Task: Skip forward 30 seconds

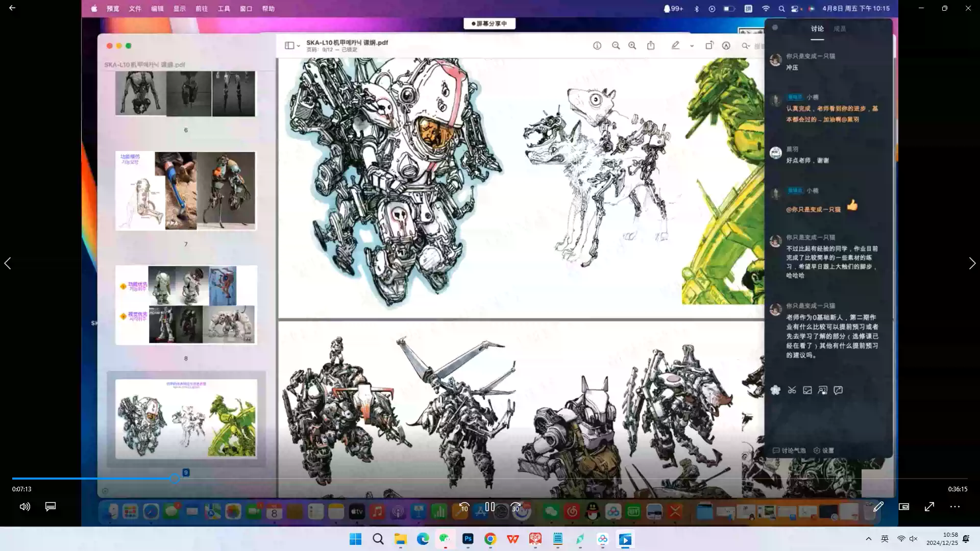Action: coord(516,507)
